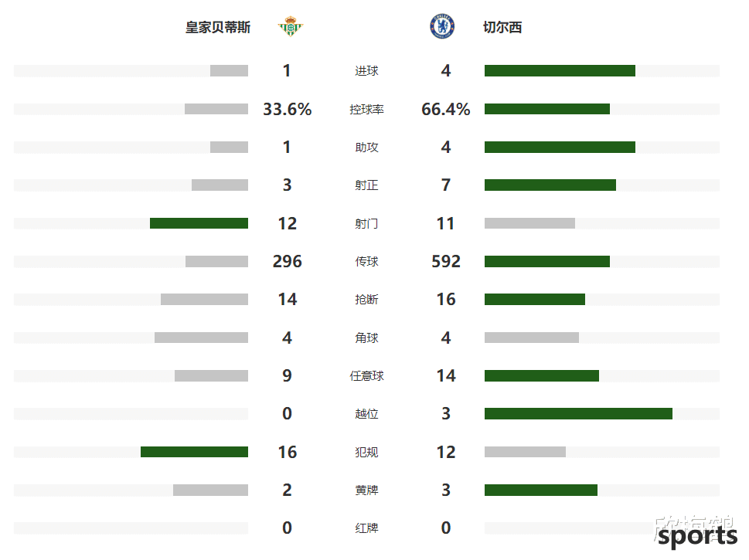Viewport: 749px width, 560px height.
Task: Select the 黄牌 stat label
Action: (x=366, y=490)
